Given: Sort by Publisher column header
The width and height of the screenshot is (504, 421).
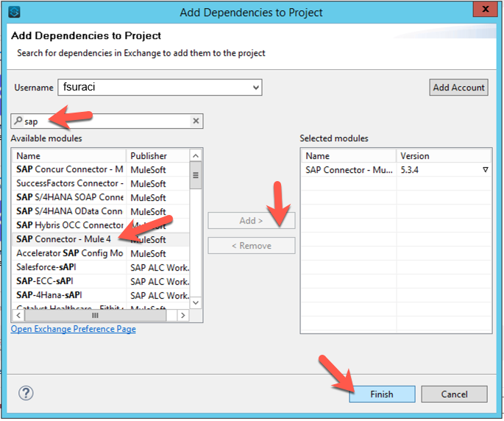Looking at the screenshot, I should [157, 156].
